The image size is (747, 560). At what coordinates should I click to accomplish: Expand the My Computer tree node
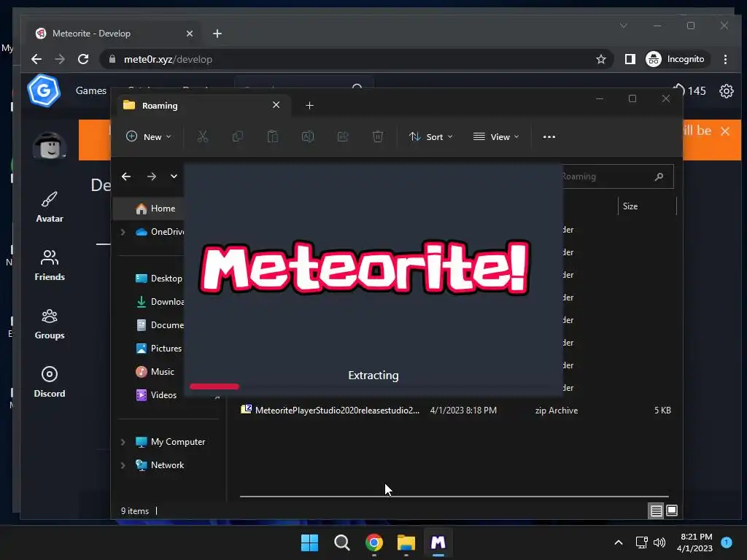123,442
